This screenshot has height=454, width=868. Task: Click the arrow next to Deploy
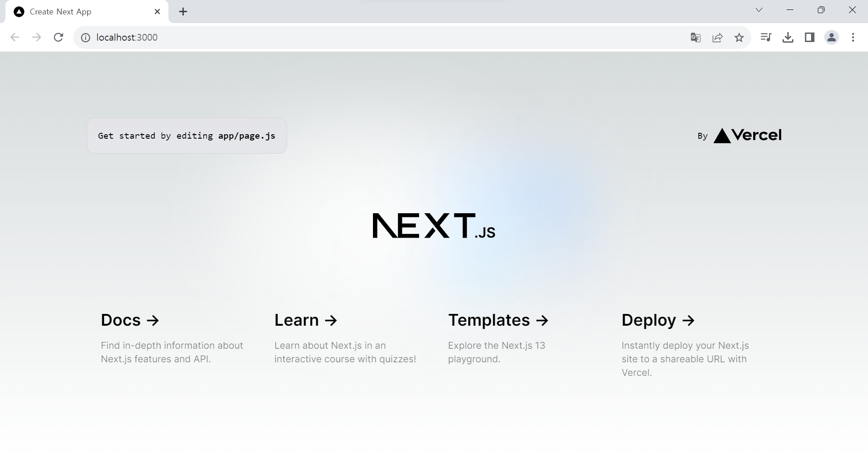[x=689, y=321]
